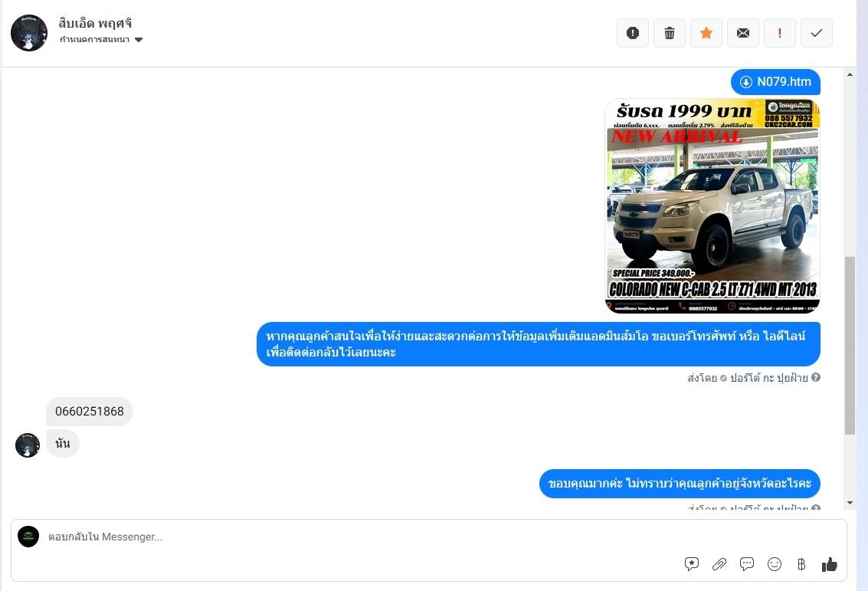Select the ขอบคุณมากค่ะ reply message
The image size is (868, 591).
coord(680,484)
